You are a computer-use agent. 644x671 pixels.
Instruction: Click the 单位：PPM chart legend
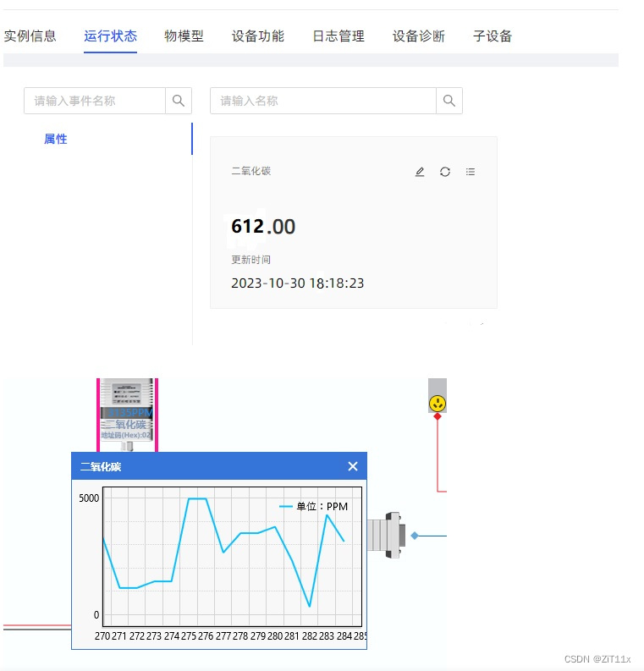(314, 507)
